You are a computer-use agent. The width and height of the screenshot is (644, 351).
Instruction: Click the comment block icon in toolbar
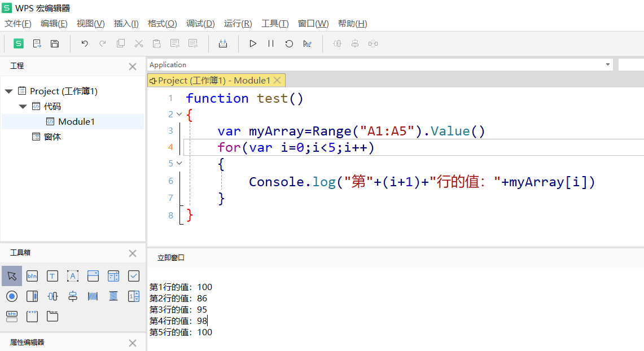[175, 43]
